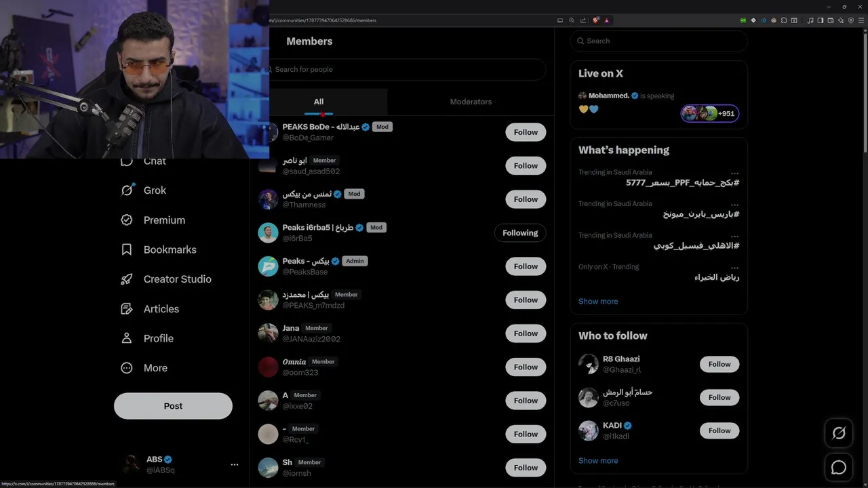The width and height of the screenshot is (868, 488).
Task: Click the Brave Shields lion icon
Action: [596, 20]
